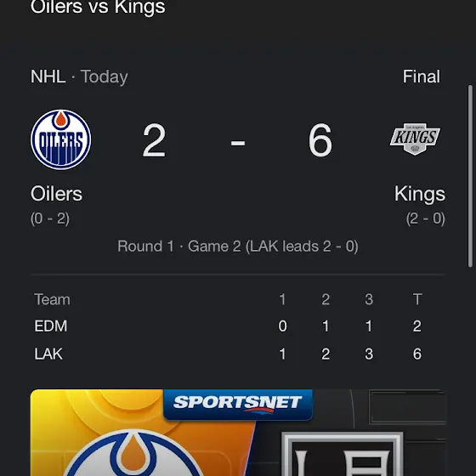Select the Oilers team name
Image resolution: width=476 pixels, height=476 pixels.
pos(56,194)
